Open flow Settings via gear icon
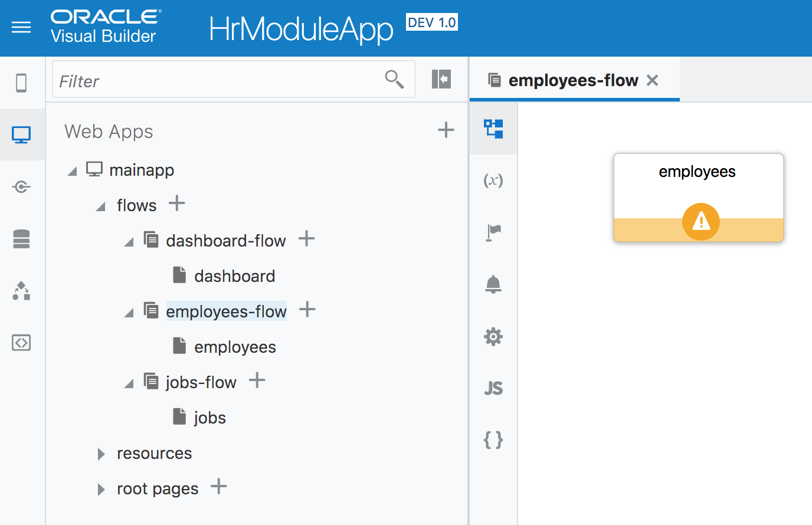 point(493,336)
